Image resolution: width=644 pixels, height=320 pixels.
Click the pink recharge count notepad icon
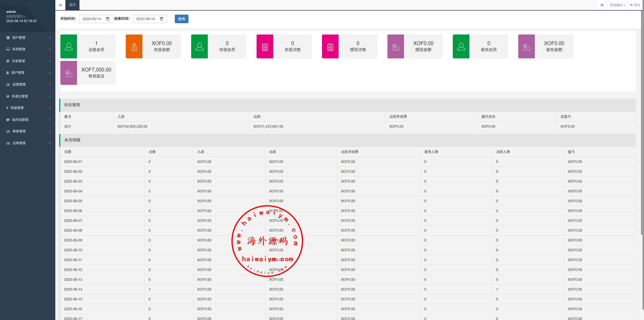(265, 47)
